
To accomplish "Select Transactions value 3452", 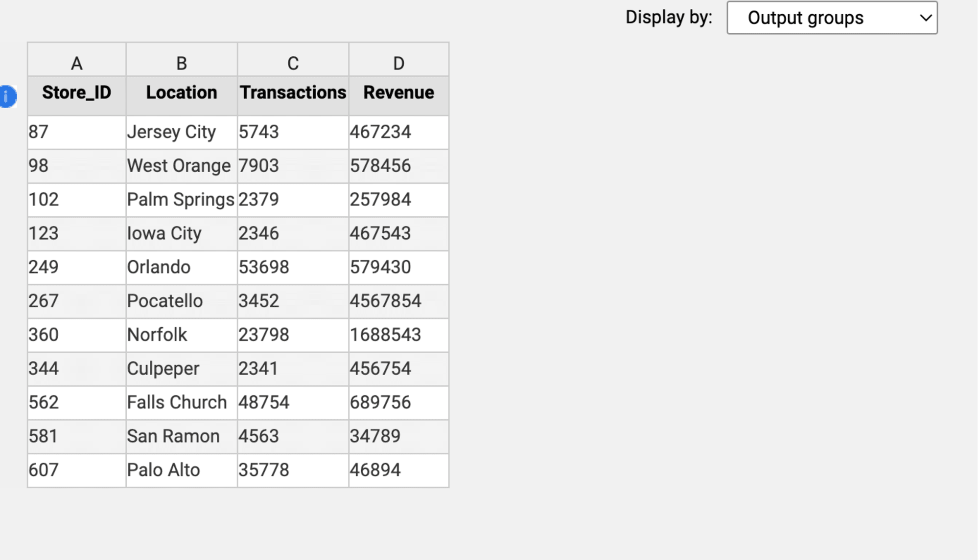I will [293, 301].
